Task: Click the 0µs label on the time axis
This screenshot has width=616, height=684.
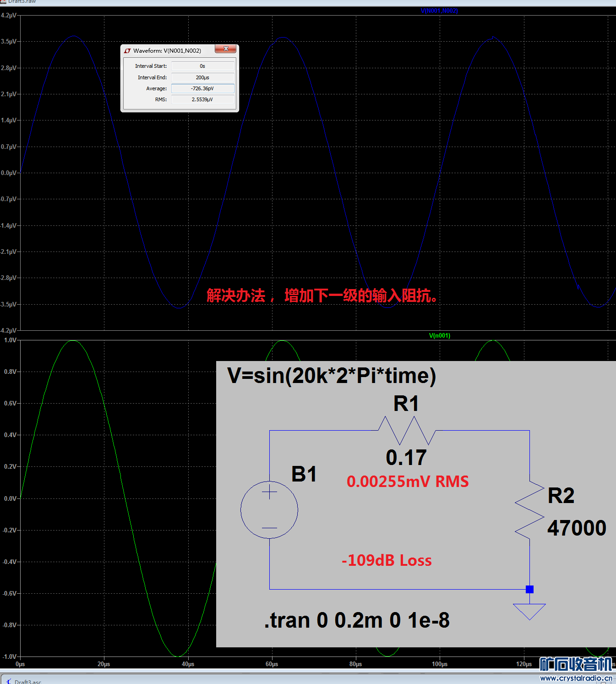Action: click(20, 664)
